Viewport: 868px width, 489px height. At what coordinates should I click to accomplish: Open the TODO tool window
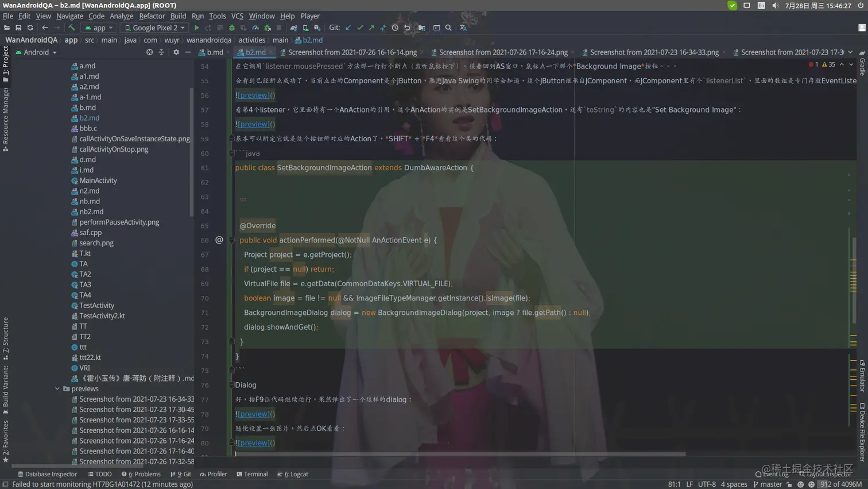(x=100, y=475)
